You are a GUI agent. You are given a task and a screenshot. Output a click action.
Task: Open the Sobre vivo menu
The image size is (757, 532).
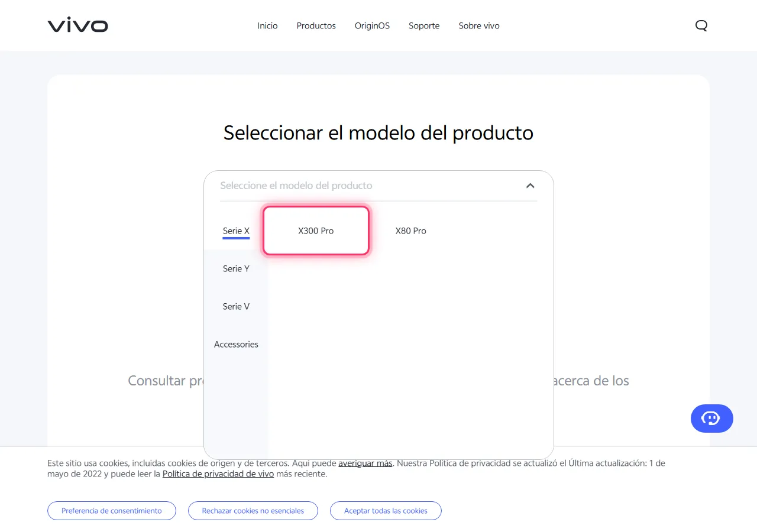[479, 25]
